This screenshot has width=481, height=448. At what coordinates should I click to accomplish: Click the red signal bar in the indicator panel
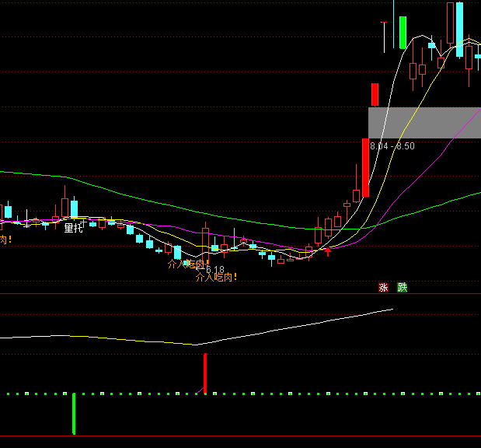point(205,373)
